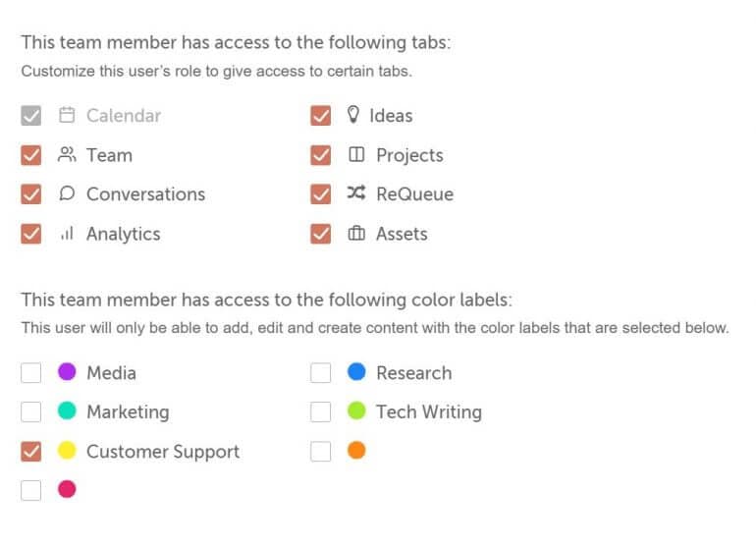Click the Assets briefcase icon
The image size is (756, 547).
point(356,233)
